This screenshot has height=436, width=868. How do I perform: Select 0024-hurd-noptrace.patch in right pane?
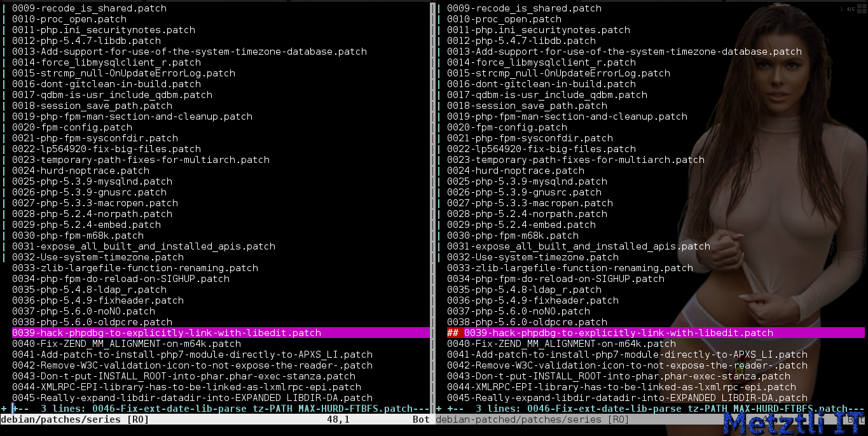516,171
